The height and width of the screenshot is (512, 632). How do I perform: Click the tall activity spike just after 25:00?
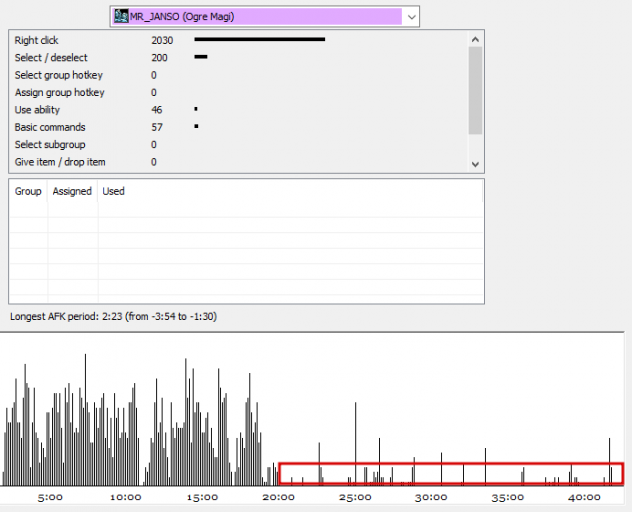pos(356,443)
